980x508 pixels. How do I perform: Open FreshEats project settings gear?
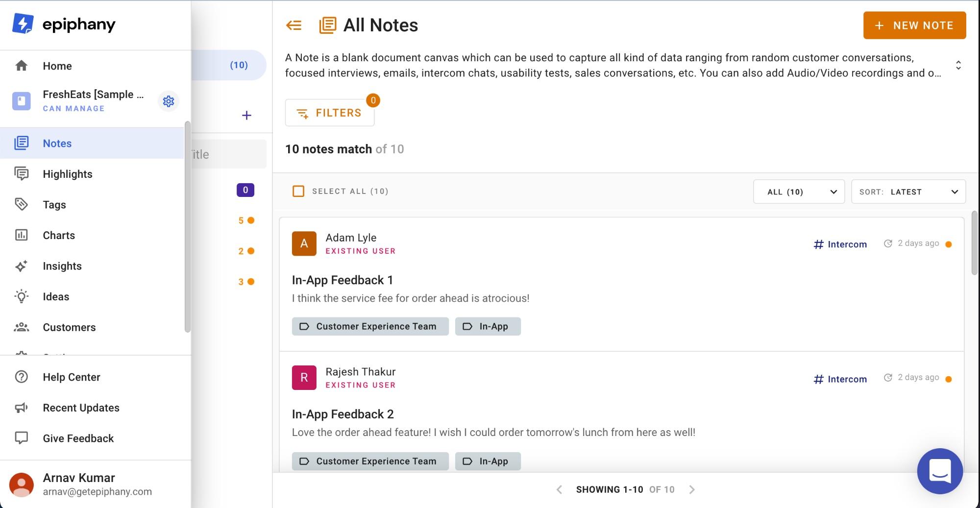169,101
